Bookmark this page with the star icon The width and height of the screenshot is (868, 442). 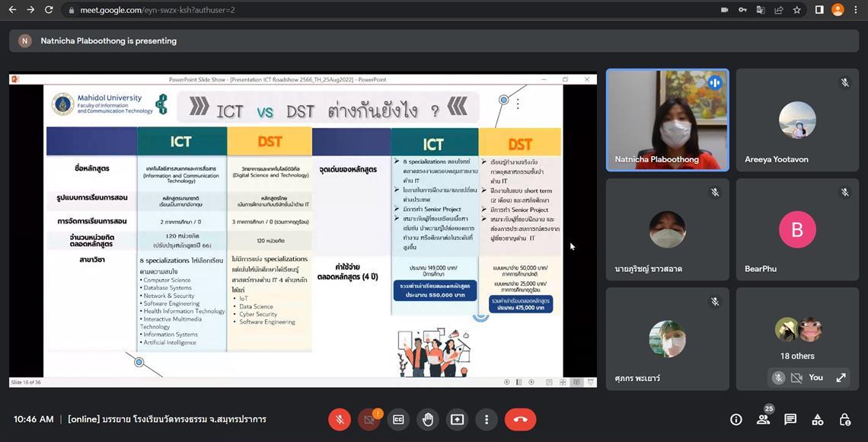[796, 10]
